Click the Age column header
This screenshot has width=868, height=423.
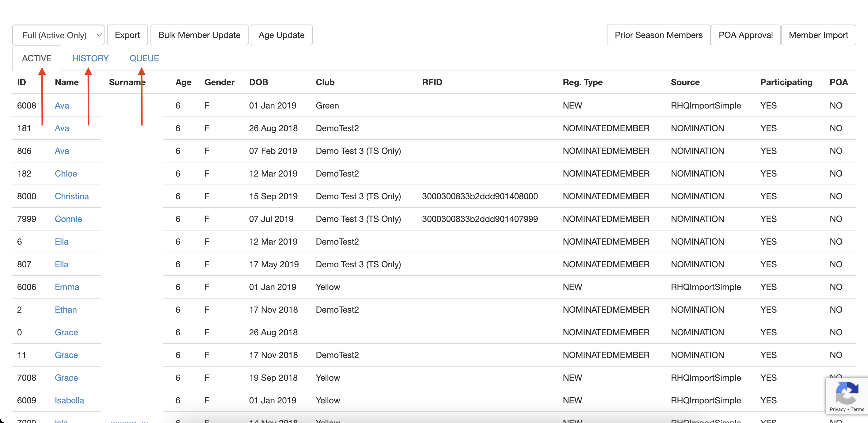[183, 82]
